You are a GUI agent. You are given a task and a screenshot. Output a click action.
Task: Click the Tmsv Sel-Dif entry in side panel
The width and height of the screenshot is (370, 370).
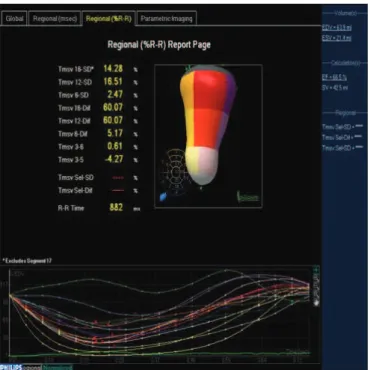(342, 137)
